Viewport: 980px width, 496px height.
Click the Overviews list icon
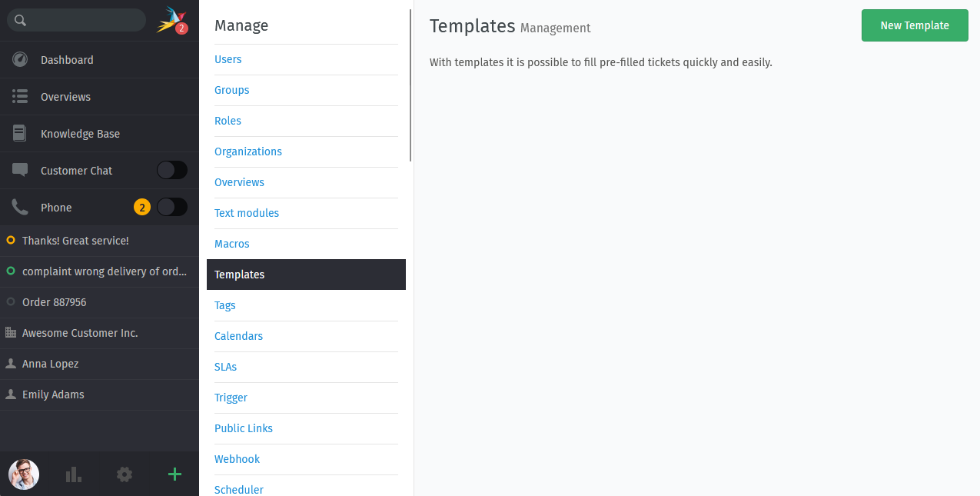click(x=20, y=97)
